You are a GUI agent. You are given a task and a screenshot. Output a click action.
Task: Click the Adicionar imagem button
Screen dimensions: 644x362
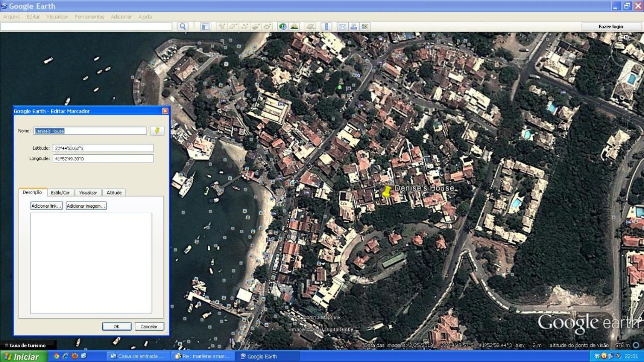pos(86,206)
